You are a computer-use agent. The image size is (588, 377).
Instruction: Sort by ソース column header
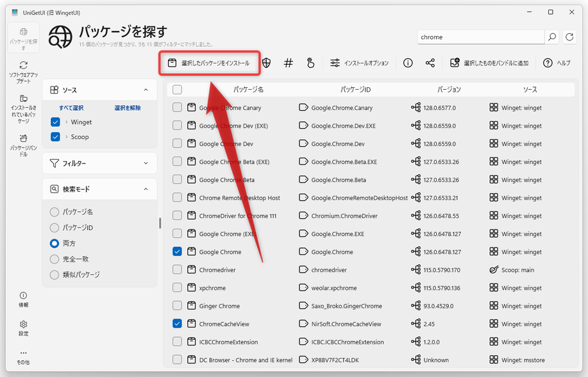click(530, 90)
